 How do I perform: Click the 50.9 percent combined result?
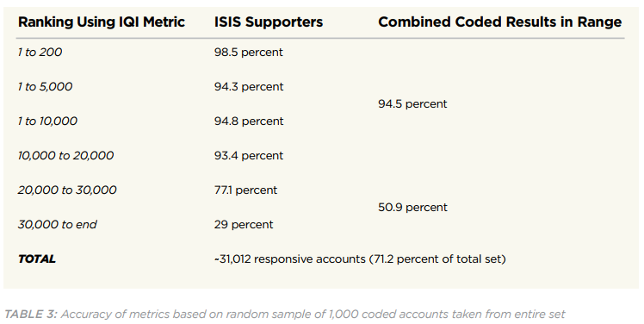tap(412, 207)
